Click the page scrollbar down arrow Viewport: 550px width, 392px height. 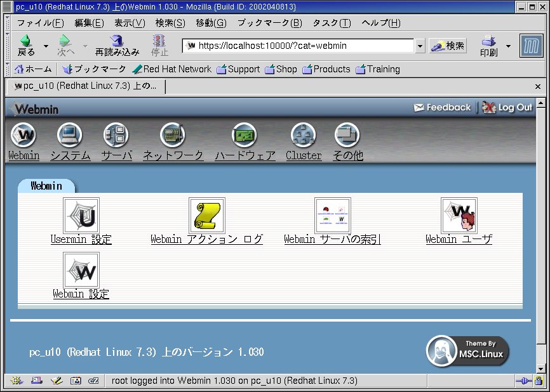click(541, 369)
